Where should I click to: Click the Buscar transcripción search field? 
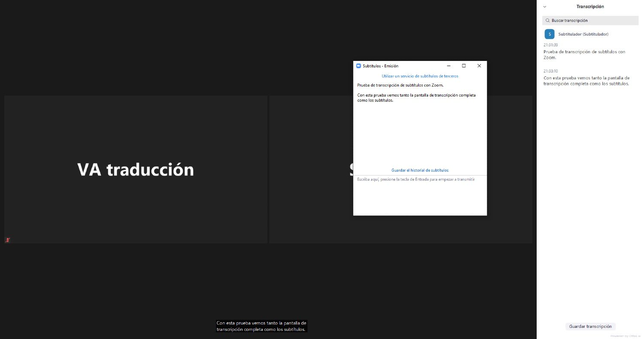click(x=592, y=21)
